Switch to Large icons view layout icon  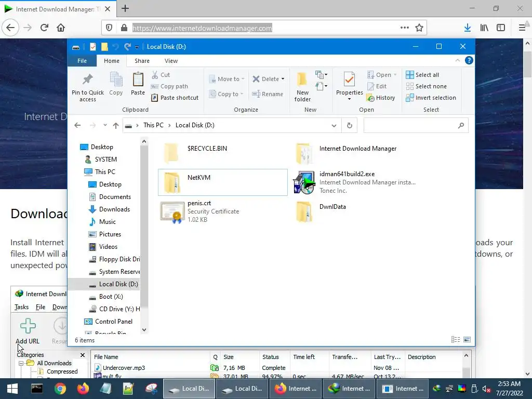pos(467,340)
